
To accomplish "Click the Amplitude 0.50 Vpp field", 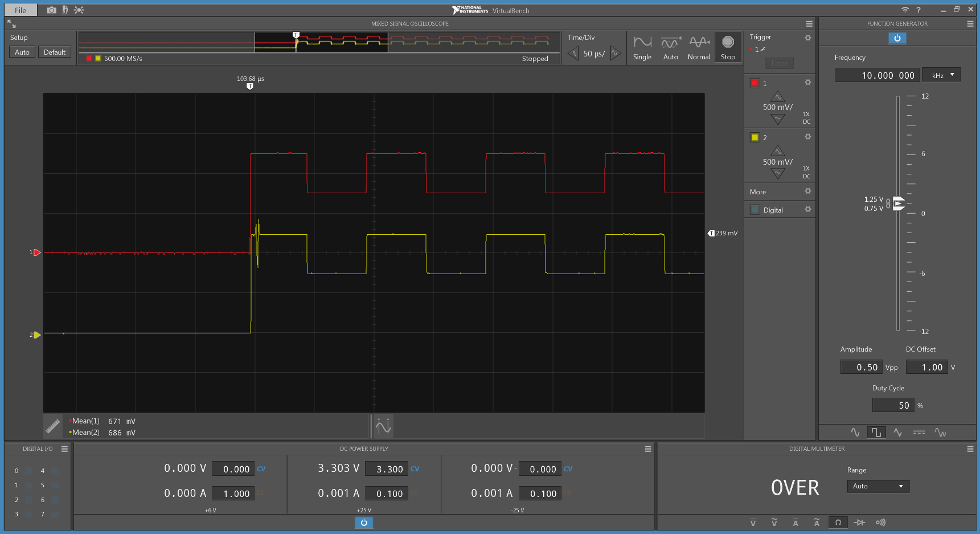I will (x=862, y=368).
